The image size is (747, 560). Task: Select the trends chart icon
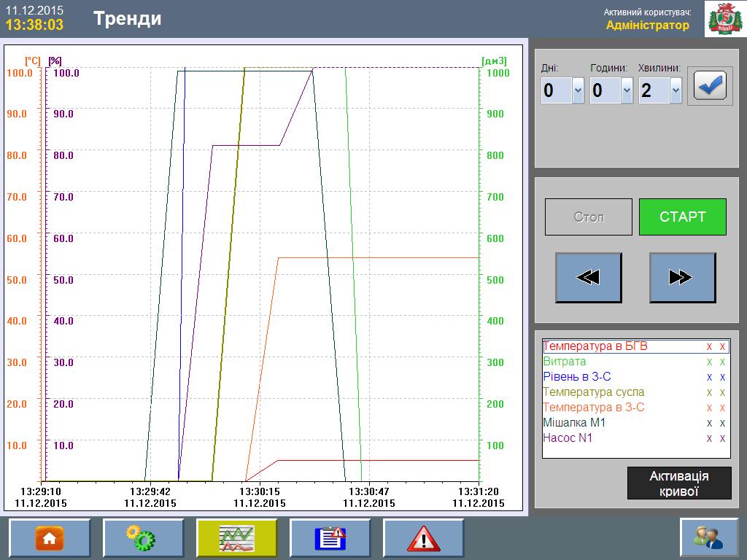pyautogui.click(x=236, y=538)
